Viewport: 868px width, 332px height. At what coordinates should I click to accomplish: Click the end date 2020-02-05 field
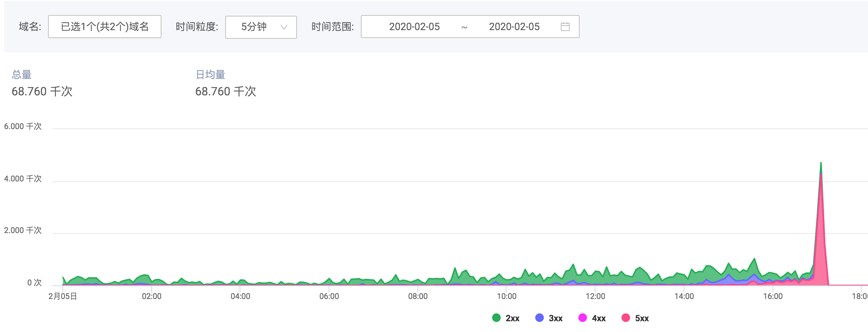point(514,27)
